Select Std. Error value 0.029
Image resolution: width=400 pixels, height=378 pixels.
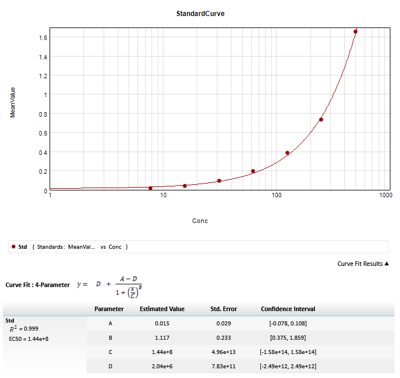pos(224,323)
